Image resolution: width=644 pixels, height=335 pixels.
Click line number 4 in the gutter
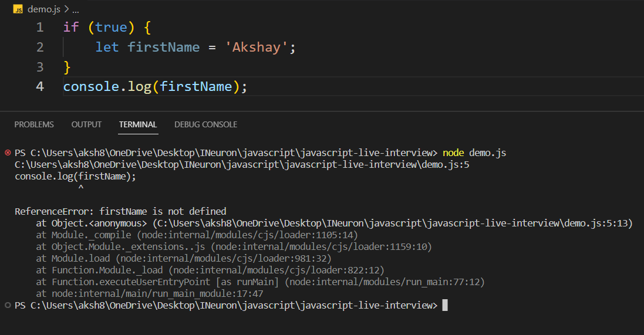pos(40,86)
